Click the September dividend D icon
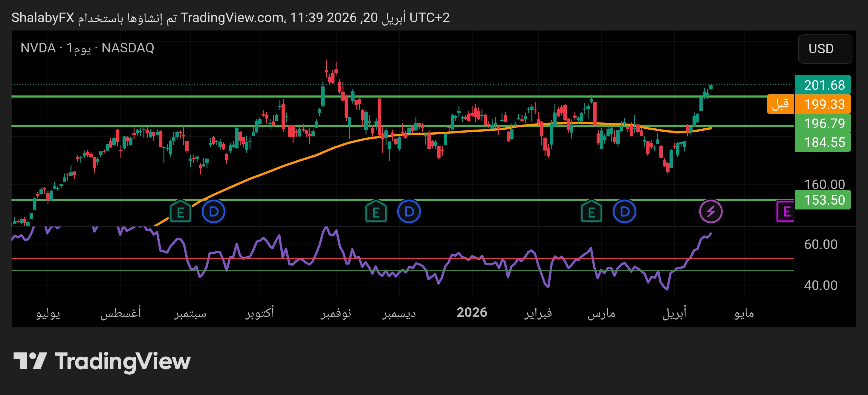The image size is (868, 395). tap(213, 212)
